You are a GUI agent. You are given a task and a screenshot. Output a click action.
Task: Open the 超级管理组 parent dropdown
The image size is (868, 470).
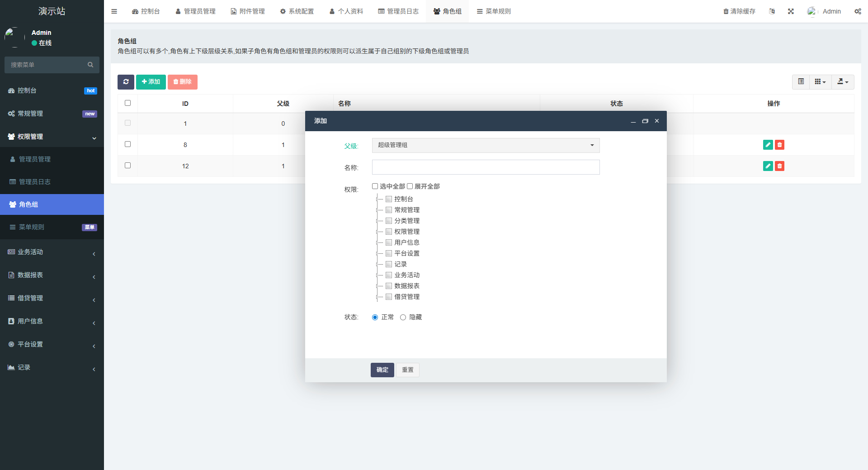click(485, 145)
